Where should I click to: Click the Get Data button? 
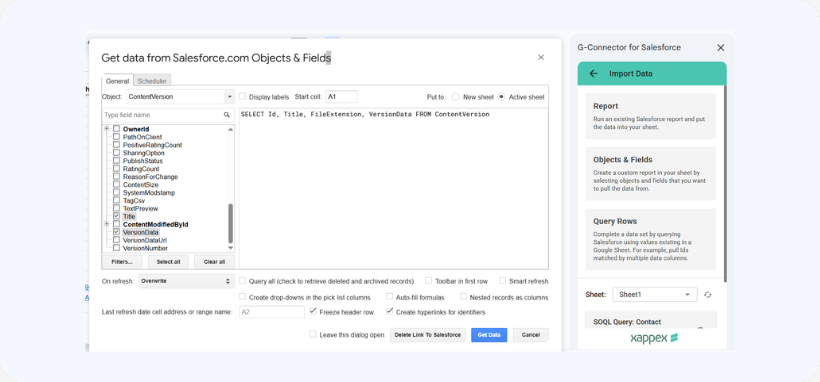(489, 335)
